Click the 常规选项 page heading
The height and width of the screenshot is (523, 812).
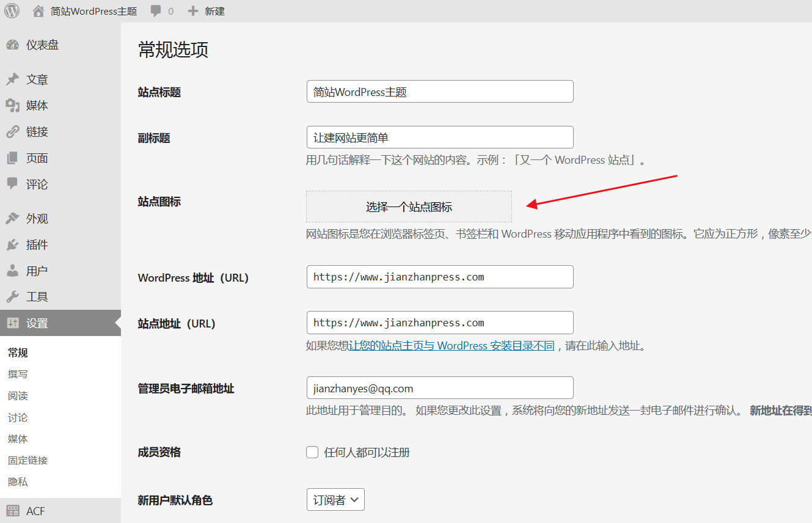(x=174, y=50)
